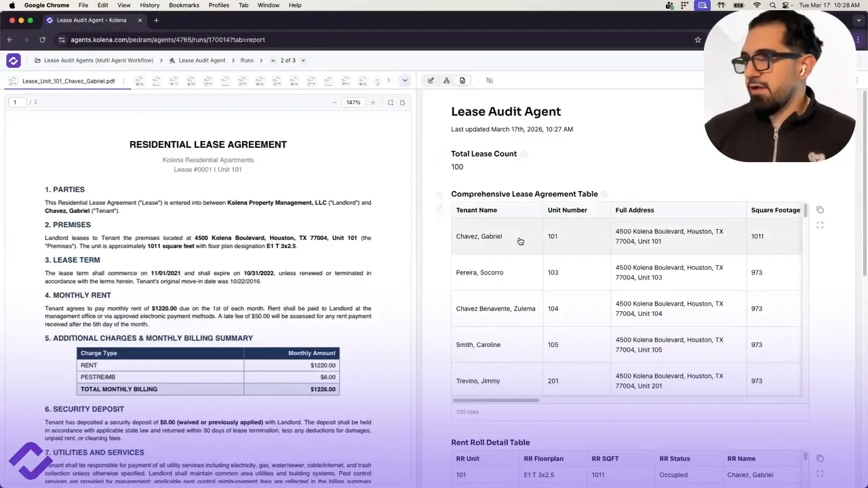Select the single-page layout icon

click(402, 102)
